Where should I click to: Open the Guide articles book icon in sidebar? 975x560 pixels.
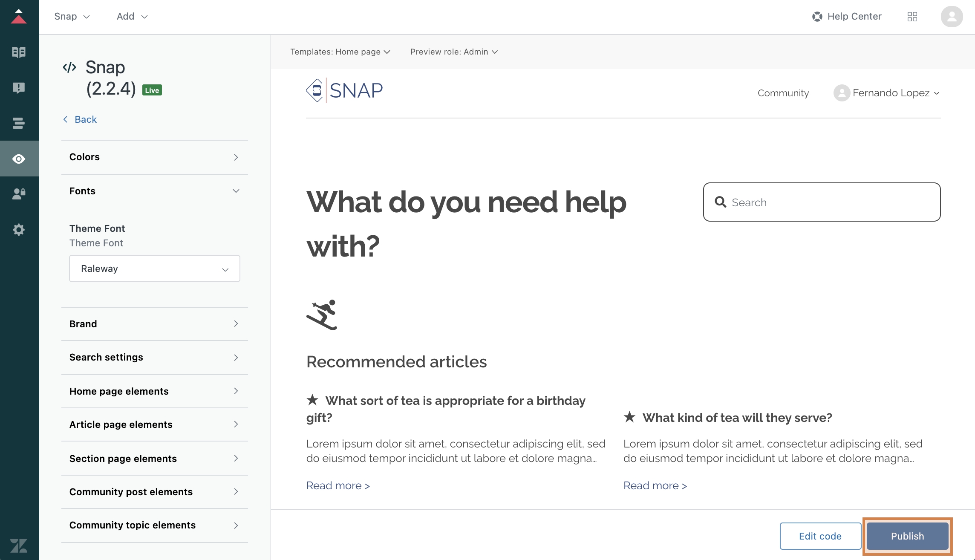[x=19, y=52]
